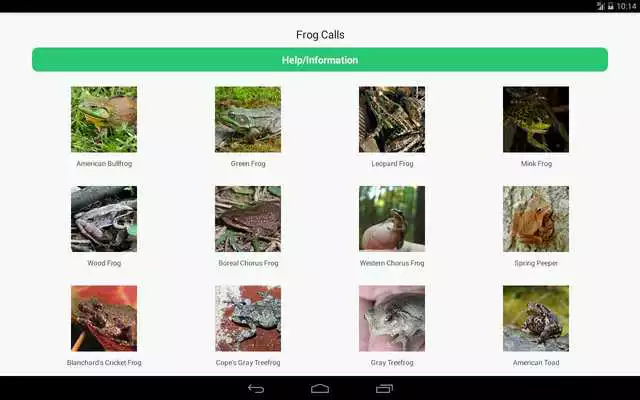Click the 'Western Chorus Frog' label

392,263
